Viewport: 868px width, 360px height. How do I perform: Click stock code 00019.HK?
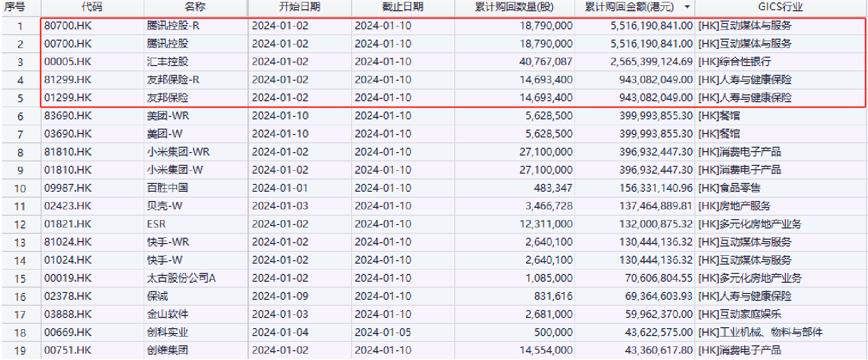click(68, 278)
